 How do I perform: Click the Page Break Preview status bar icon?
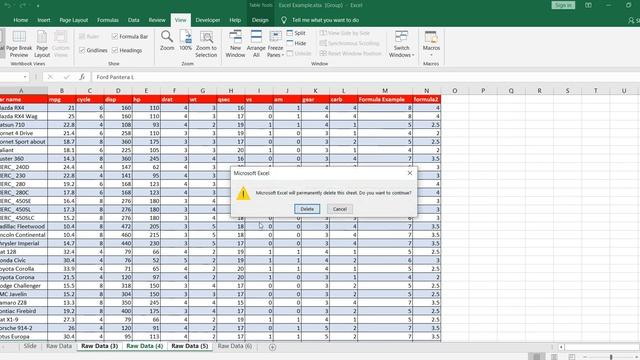(x=572, y=357)
